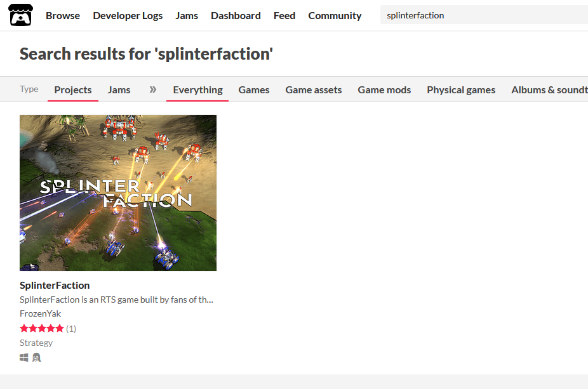Click the Linux penguin platform icon
The height and width of the screenshot is (389, 588).
click(x=36, y=357)
